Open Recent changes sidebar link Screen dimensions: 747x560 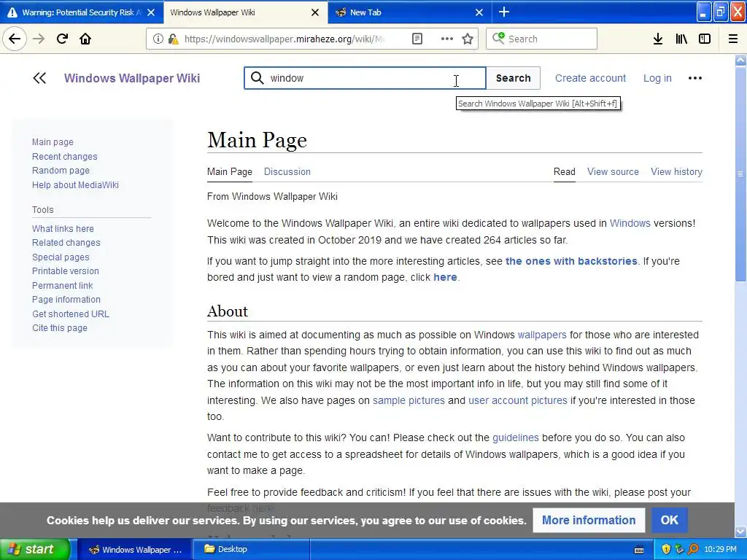point(64,156)
